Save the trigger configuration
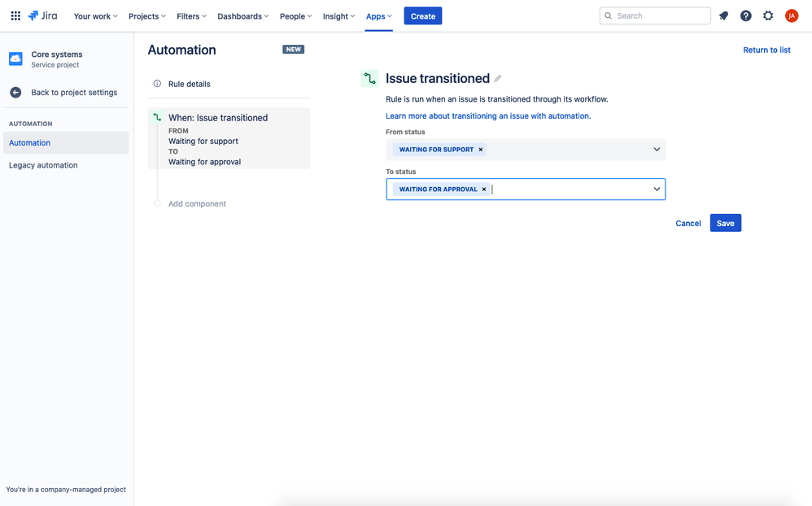812x506 pixels. [x=725, y=223]
